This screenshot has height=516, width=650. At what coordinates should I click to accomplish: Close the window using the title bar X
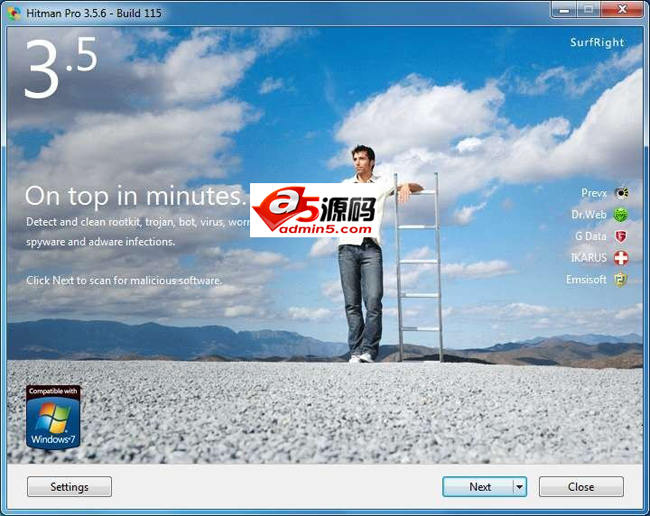coord(622,10)
